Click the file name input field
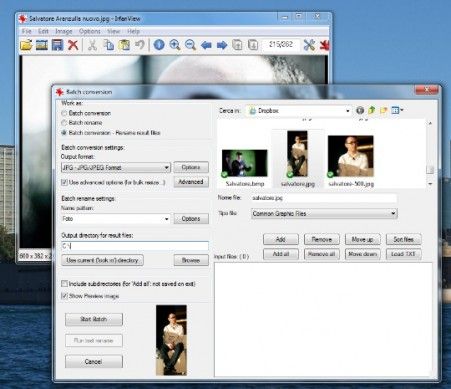Viewport: 451px width, 389px height. coord(324,198)
